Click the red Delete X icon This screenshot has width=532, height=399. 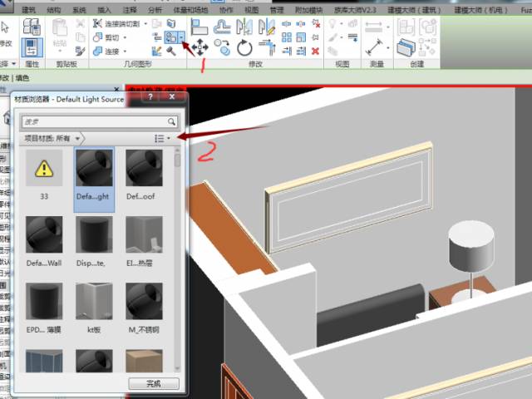click(x=316, y=51)
